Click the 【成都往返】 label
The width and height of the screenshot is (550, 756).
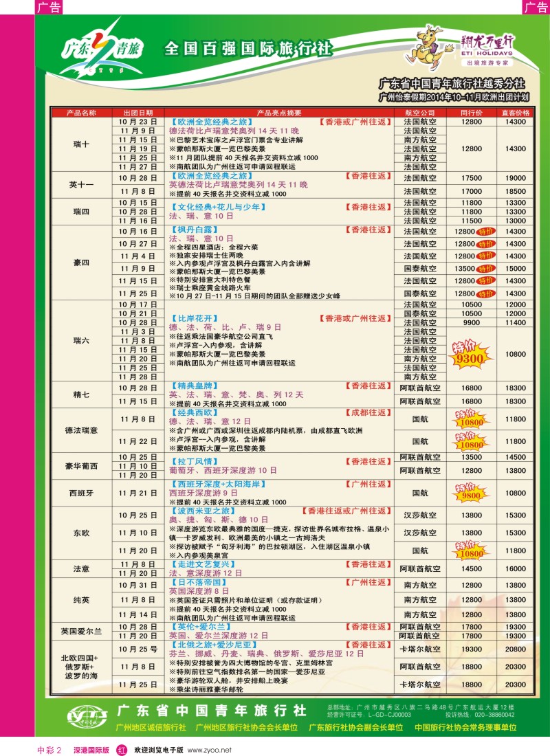click(368, 413)
